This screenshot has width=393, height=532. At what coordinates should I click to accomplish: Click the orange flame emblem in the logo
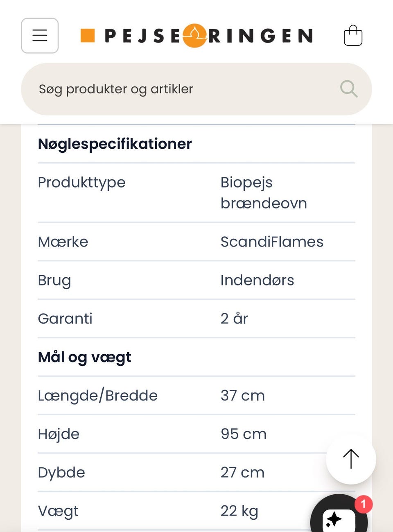(195, 36)
